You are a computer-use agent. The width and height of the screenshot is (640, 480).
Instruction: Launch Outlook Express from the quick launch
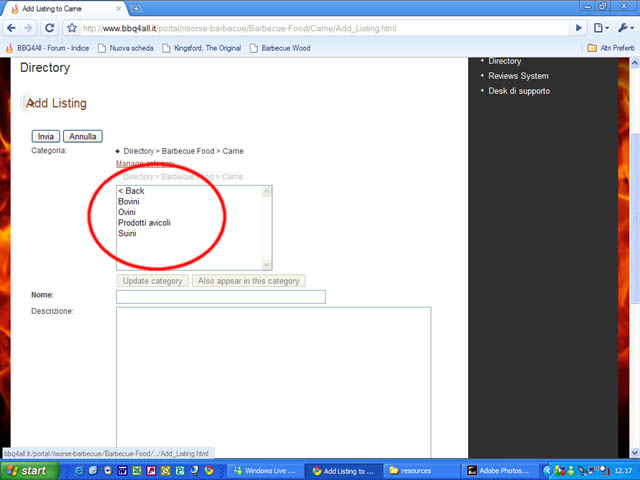click(93, 471)
